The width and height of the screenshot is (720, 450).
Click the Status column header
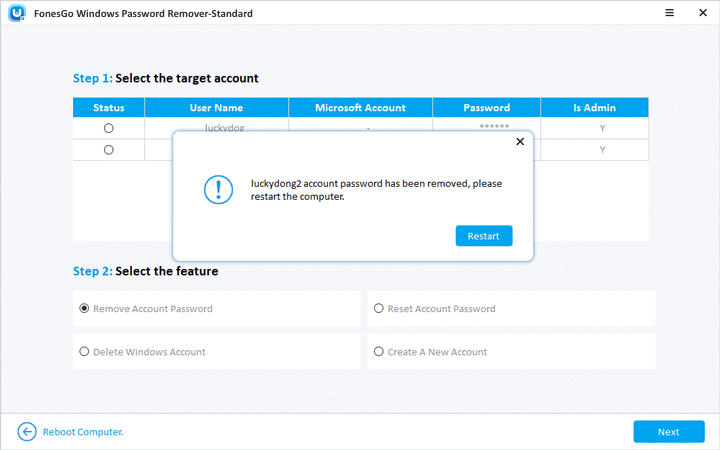[x=109, y=107]
